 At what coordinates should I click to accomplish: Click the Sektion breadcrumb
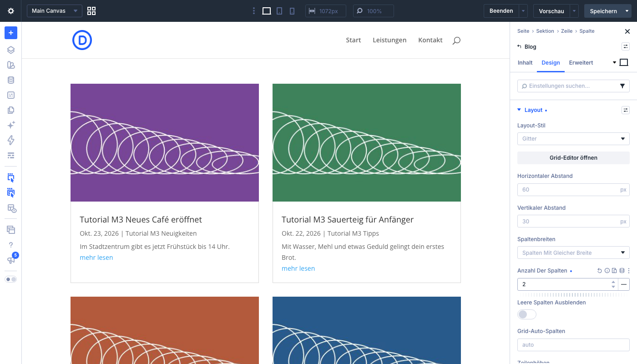545,31
